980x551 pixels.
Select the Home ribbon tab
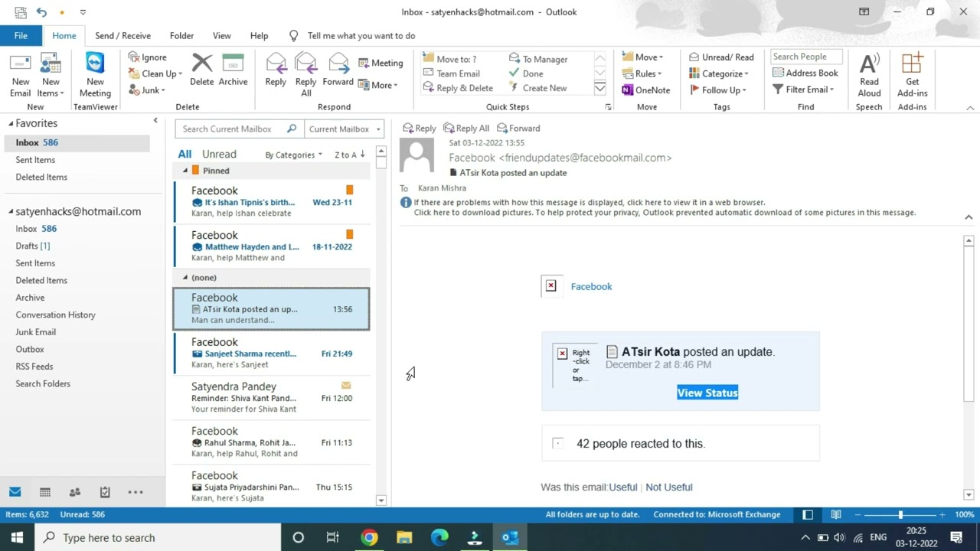[64, 35]
